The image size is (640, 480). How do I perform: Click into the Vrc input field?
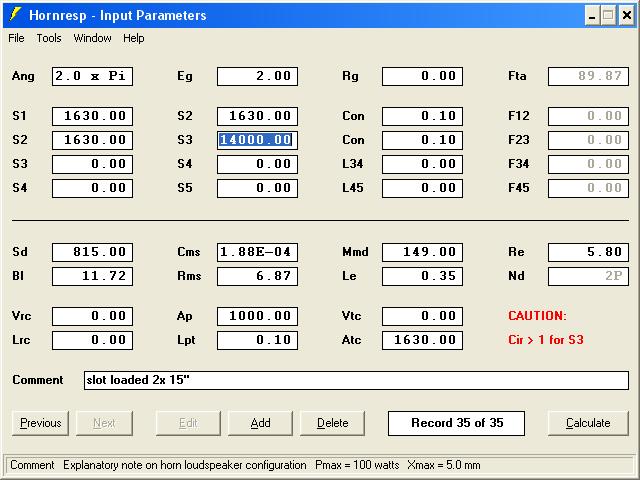pyautogui.click(x=92, y=316)
